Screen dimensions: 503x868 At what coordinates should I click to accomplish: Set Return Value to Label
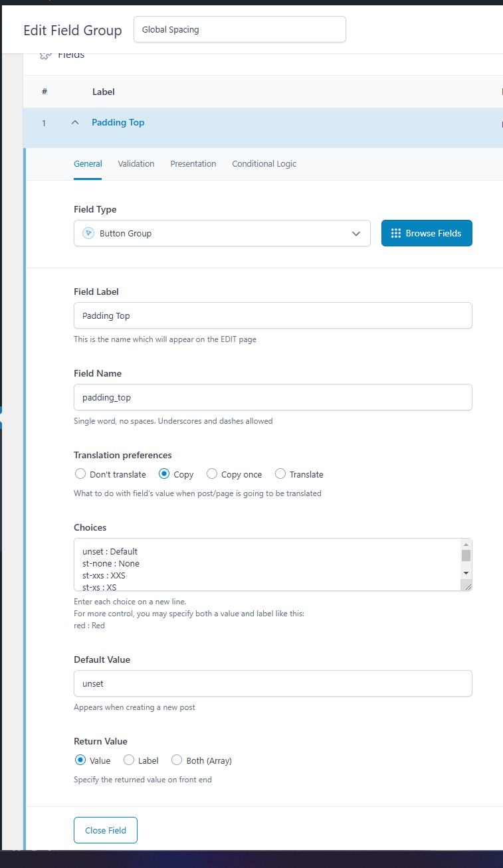tap(129, 760)
